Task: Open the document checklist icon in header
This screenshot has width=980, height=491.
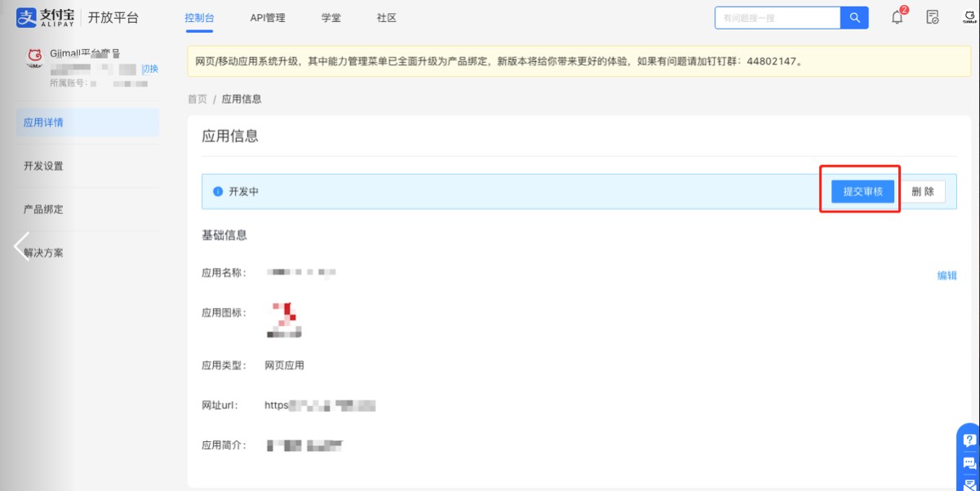Action: point(933,17)
